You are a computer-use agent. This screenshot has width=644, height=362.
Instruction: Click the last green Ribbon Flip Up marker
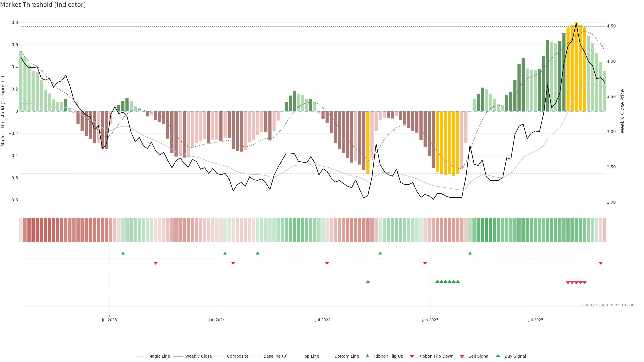470,253
